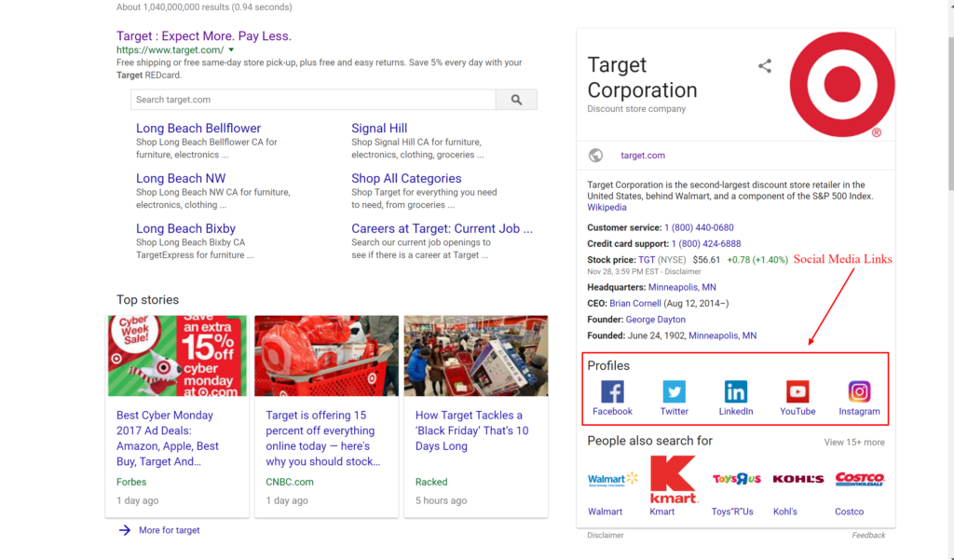954x560 pixels.
Task: Click the Toys R Us logo
Action: tap(736, 479)
